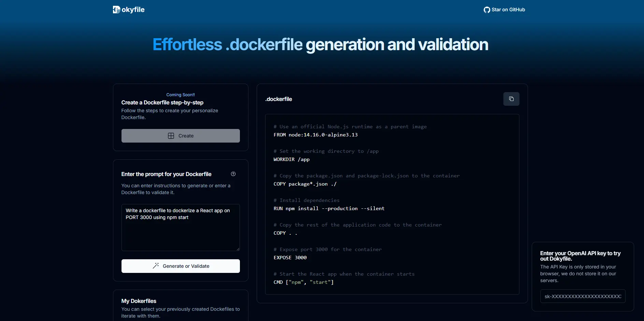The image size is (644, 321).
Task: Click the CMD npm start code line
Action: coord(303,282)
